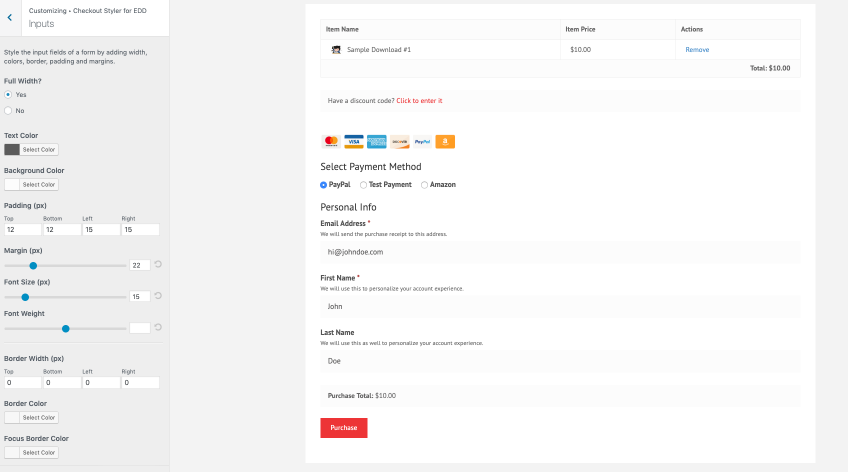The image size is (848, 472).
Task: Open the Focus Border Color picker
Action: (x=31, y=453)
